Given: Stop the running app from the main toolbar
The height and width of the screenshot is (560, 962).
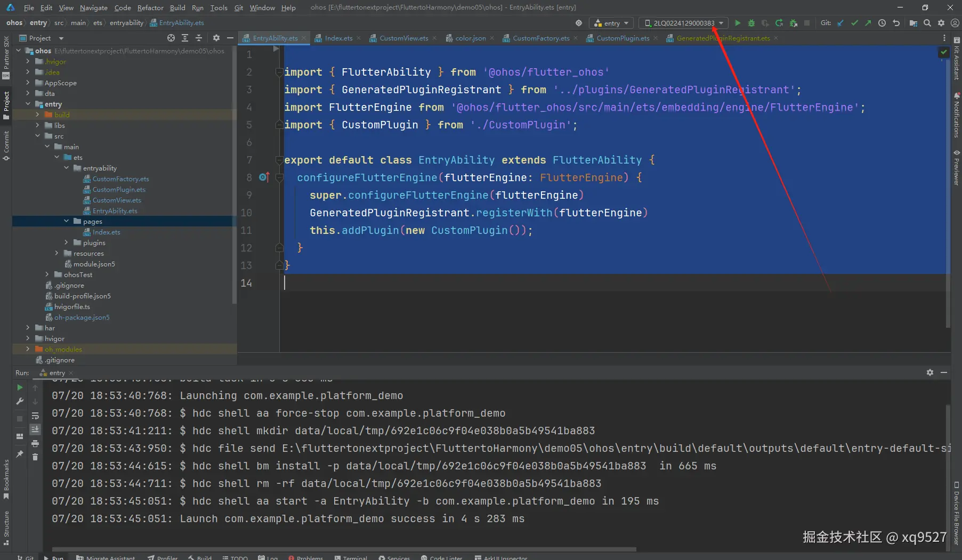Looking at the screenshot, I should pyautogui.click(x=807, y=23).
